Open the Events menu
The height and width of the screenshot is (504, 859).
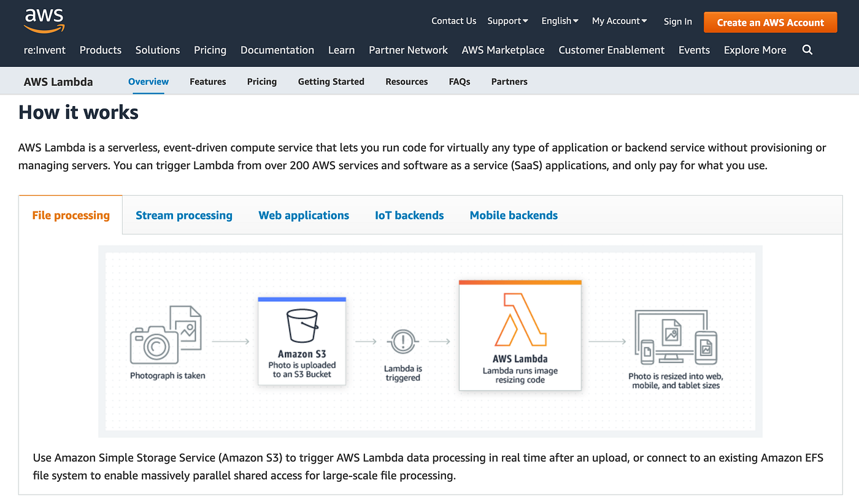coord(694,50)
